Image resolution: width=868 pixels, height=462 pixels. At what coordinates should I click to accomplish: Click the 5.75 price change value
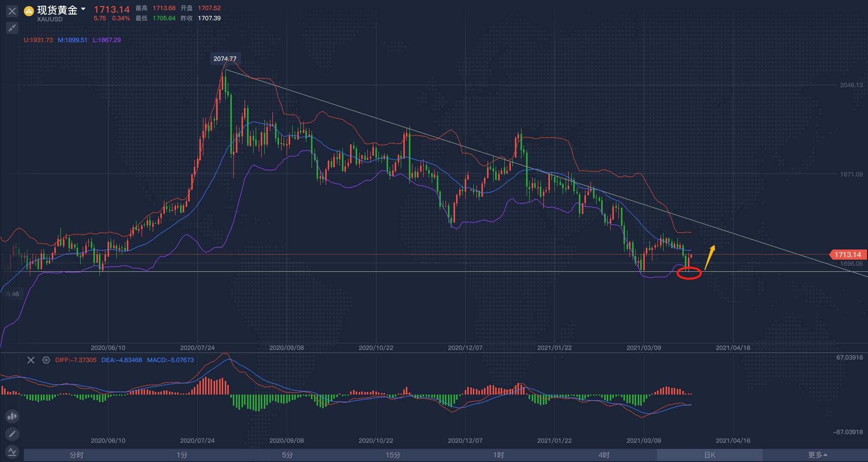coord(100,18)
